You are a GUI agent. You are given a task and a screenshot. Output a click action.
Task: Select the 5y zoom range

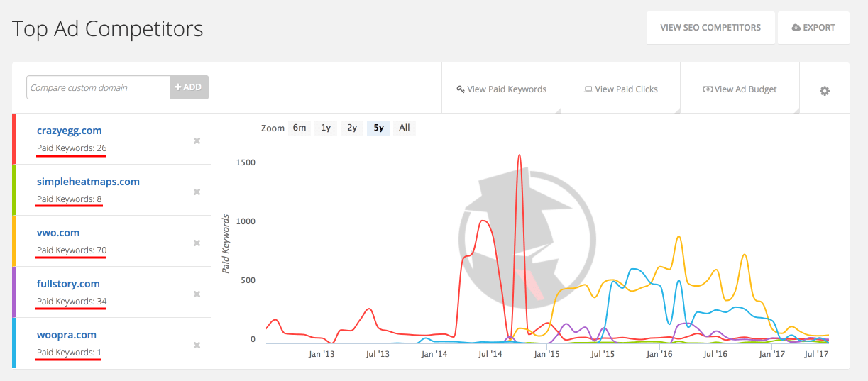pos(378,128)
